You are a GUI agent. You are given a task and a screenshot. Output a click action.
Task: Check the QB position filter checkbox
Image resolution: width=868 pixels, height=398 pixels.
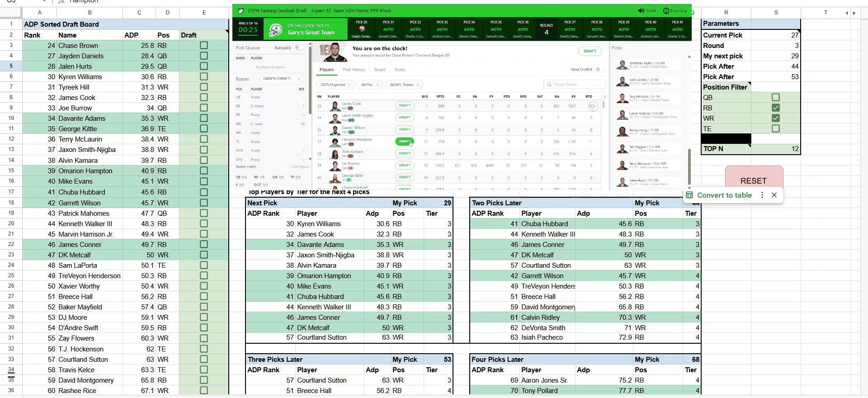[776, 97]
